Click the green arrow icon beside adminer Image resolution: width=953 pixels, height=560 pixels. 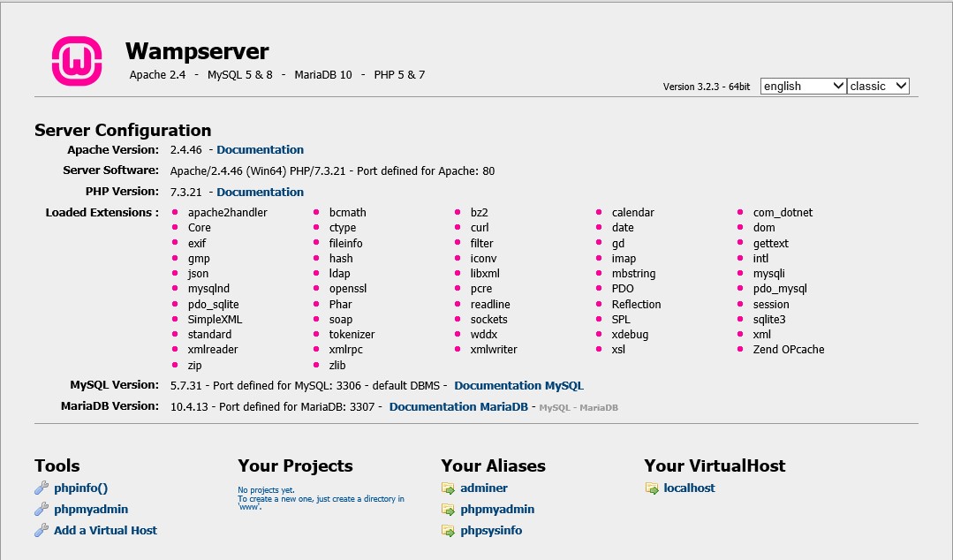click(x=448, y=488)
